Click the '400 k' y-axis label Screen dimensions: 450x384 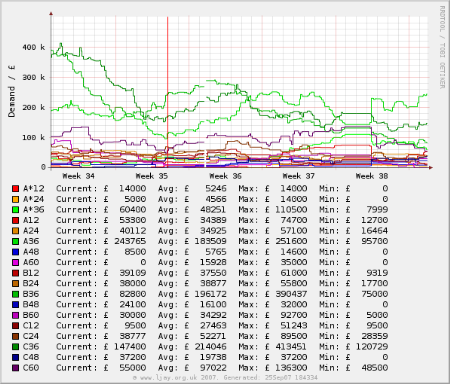pos(34,47)
